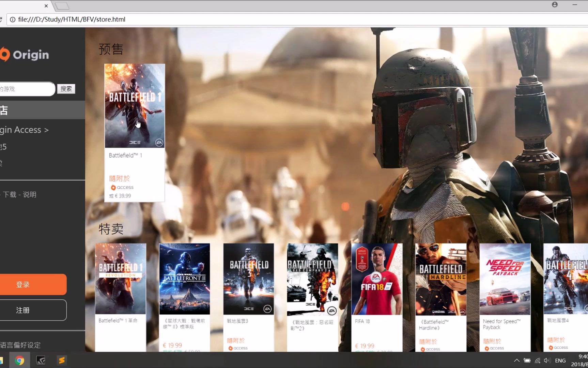
Task: Click the battery icon in system tray
Action: pyautogui.click(x=527, y=360)
